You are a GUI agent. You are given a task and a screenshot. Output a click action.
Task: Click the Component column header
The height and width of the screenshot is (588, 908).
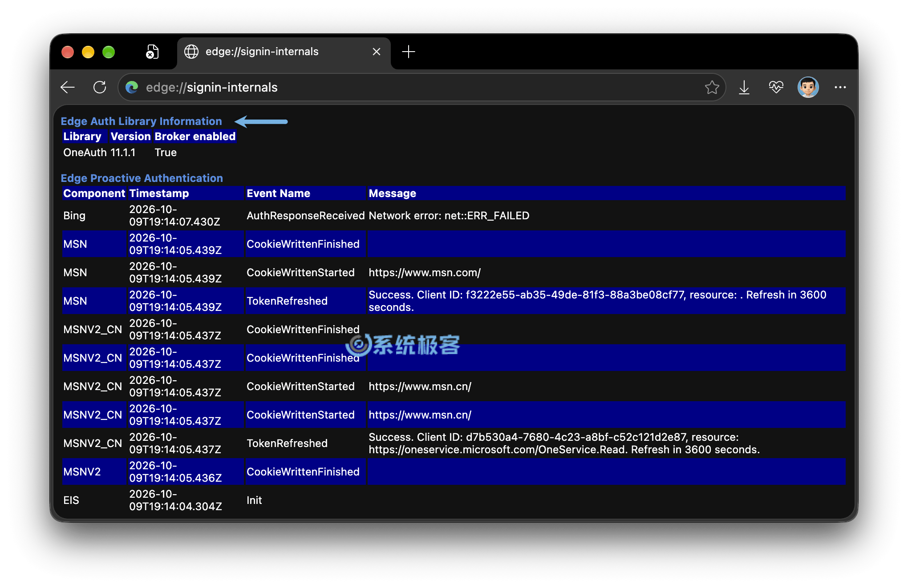point(94,193)
